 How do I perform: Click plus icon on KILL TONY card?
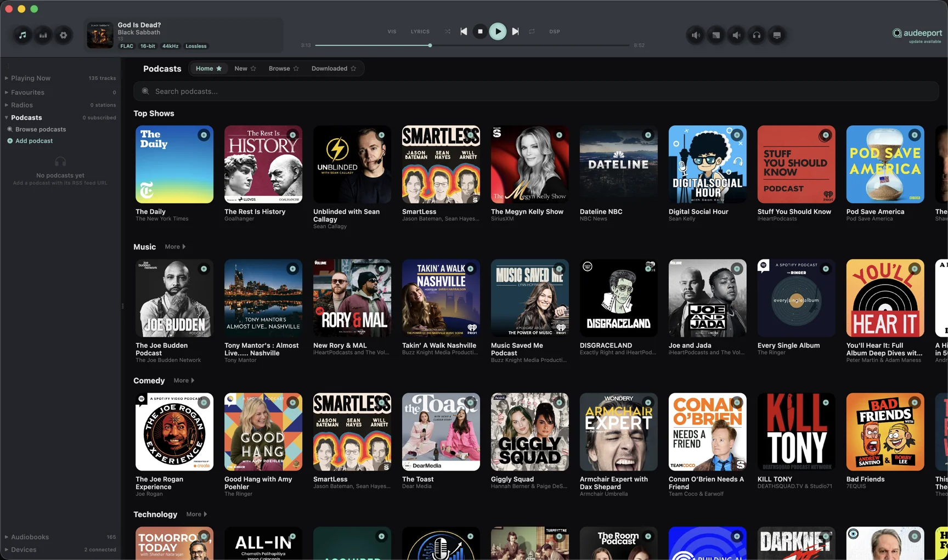pos(826,403)
